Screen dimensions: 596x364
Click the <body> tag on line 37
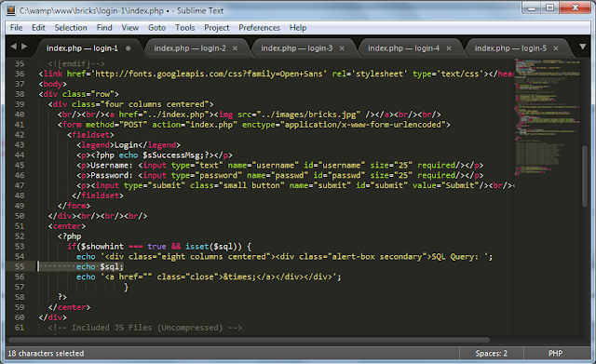(53, 84)
